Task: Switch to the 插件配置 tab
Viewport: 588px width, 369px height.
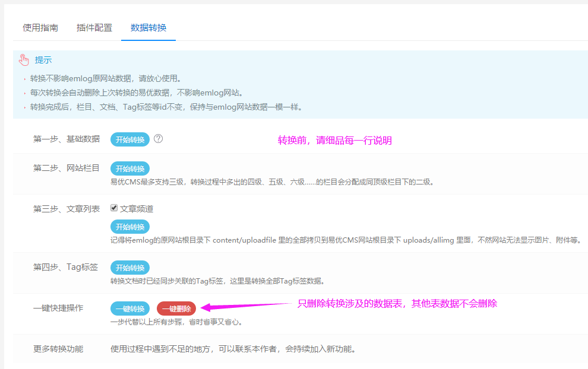Action: point(94,28)
